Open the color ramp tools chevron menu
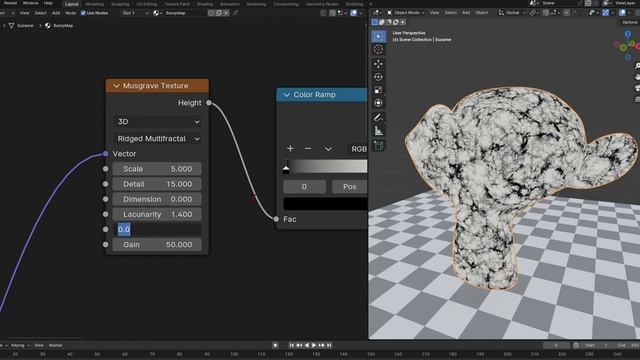The image size is (640, 360). (328, 149)
